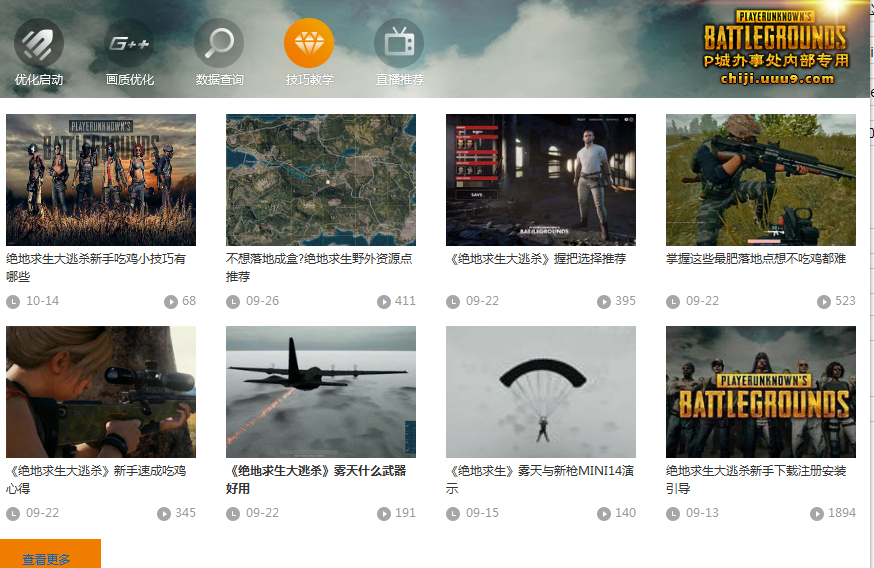Open article 《绝地求生》雾天与新枪MINI14演示
874x568 pixels.
coord(540,479)
